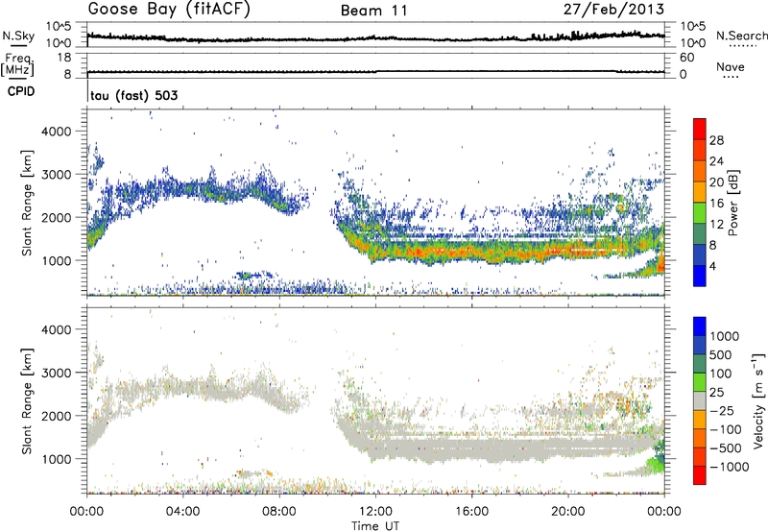This screenshot has width=768, height=532.
Task: Click '4000' tick on the power panel
Action: coord(56,132)
